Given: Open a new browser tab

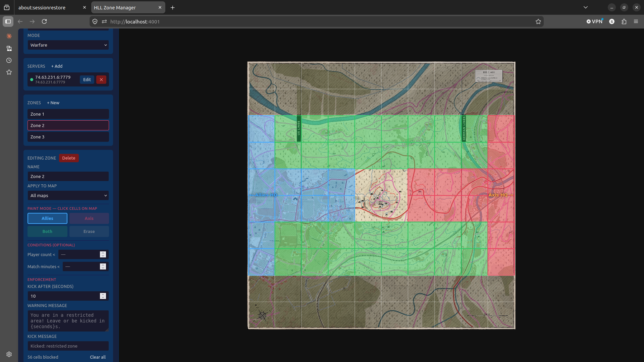Looking at the screenshot, I should [173, 7].
